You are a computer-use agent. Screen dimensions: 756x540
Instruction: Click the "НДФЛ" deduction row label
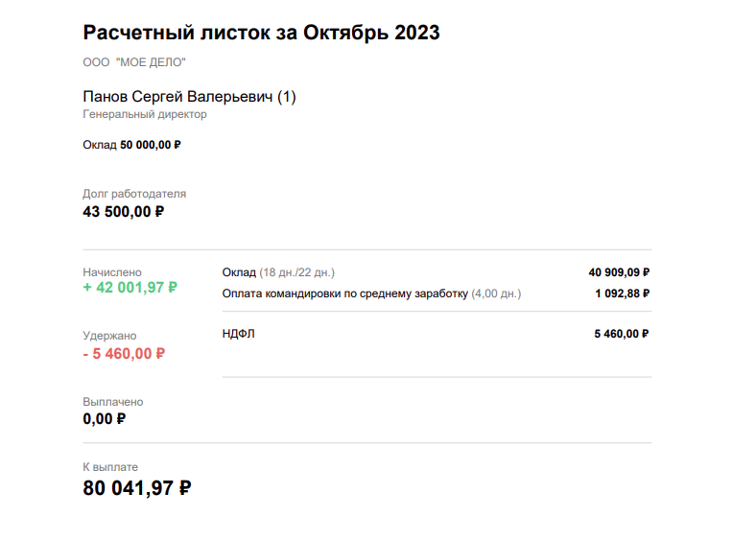(x=239, y=334)
